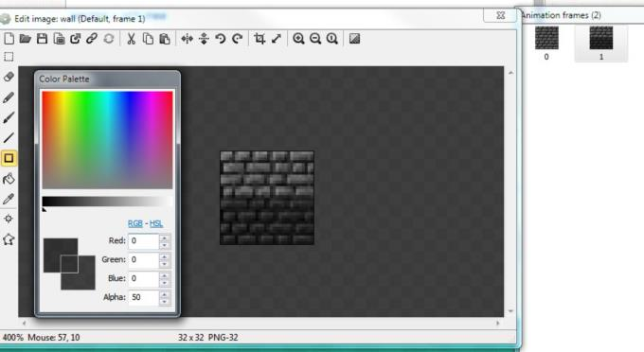Click the Green value input field
Viewport: 644px width, 352px height.
[144, 260]
